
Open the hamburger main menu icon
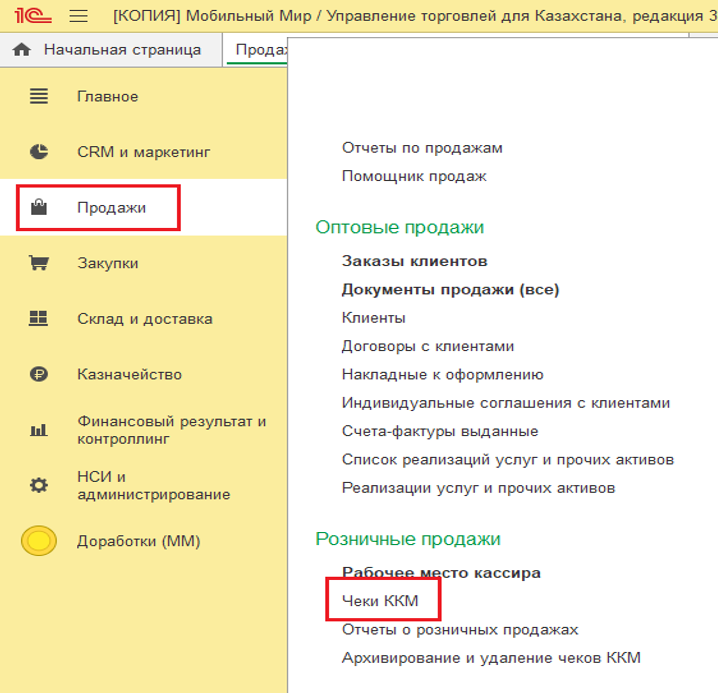[x=78, y=16]
